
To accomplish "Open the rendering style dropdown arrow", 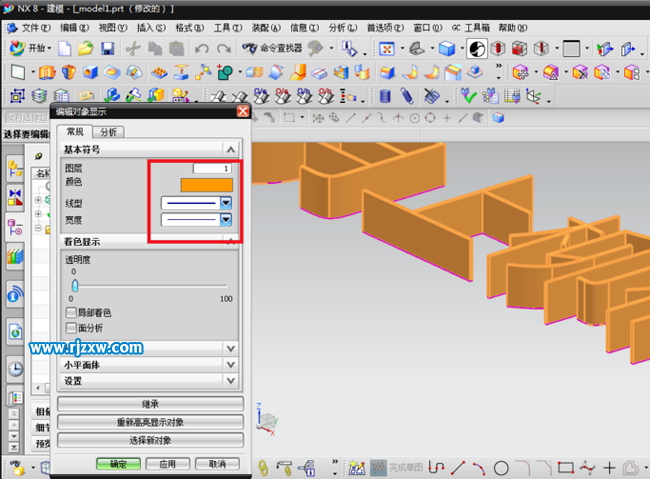I will point(462,49).
